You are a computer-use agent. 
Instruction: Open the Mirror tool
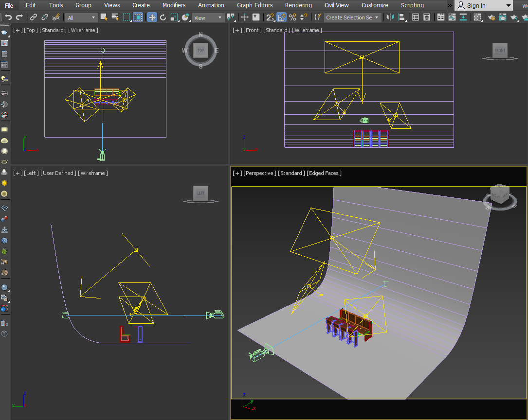[x=390, y=17]
